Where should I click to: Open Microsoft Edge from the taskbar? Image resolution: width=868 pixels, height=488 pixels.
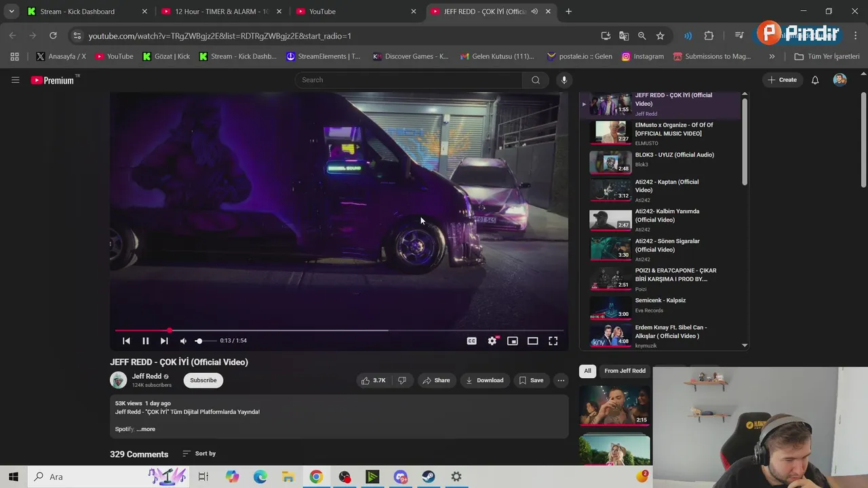260,476
